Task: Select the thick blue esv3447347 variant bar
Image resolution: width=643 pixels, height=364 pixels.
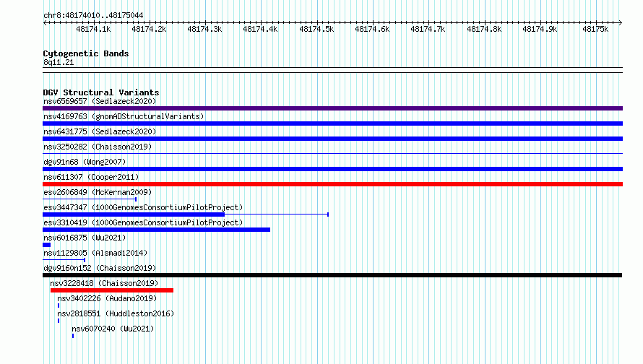Action: pos(134,214)
